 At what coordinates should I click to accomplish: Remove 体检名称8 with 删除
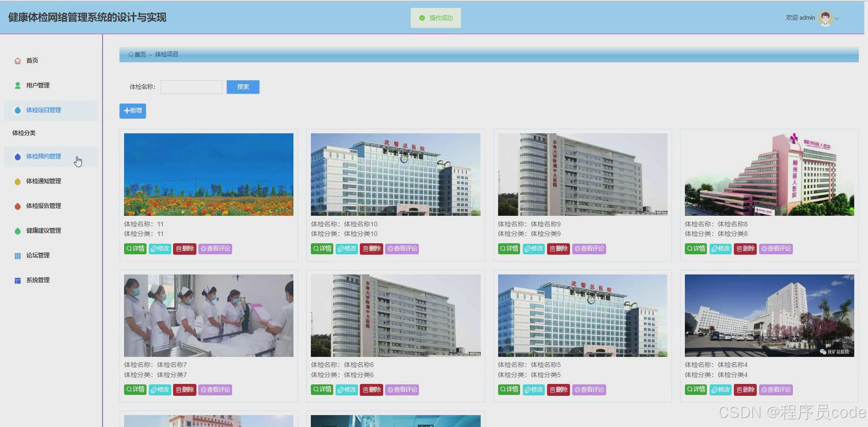tap(745, 249)
